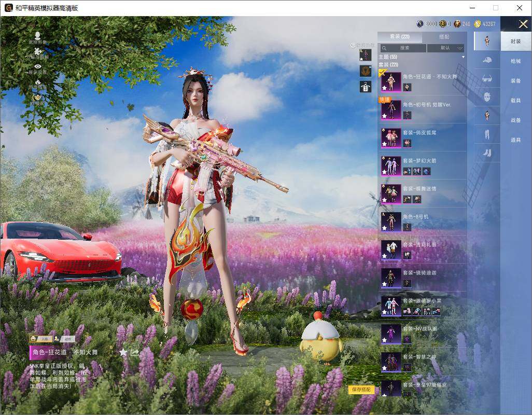Click the share icon beside outfit name
The image size is (532, 415).
click(x=134, y=353)
